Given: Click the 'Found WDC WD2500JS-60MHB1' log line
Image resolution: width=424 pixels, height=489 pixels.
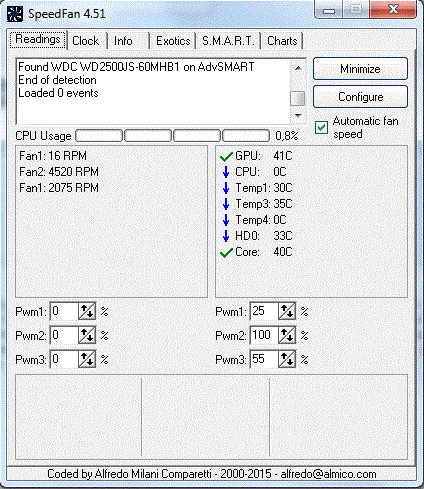Looking at the screenshot, I should [x=136, y=67].
